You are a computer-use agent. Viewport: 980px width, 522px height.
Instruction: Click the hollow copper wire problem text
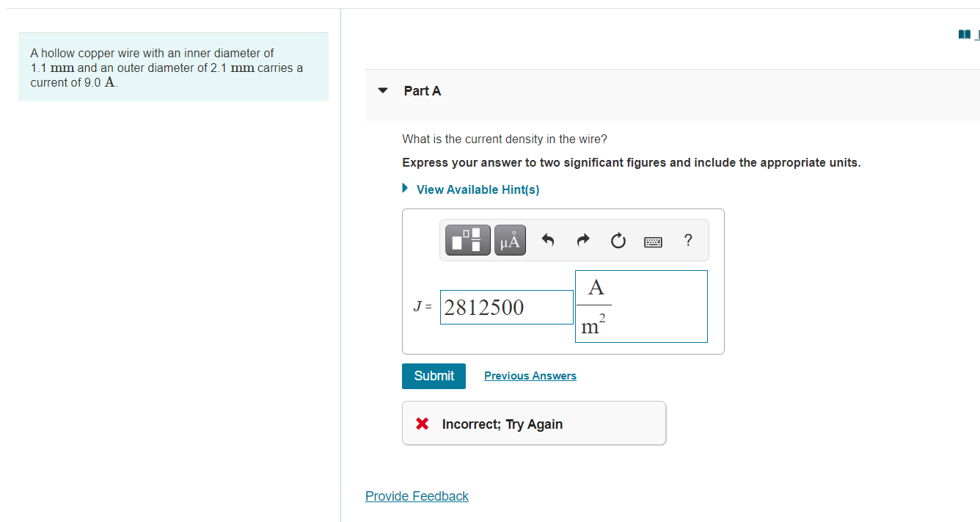(167, 68)
